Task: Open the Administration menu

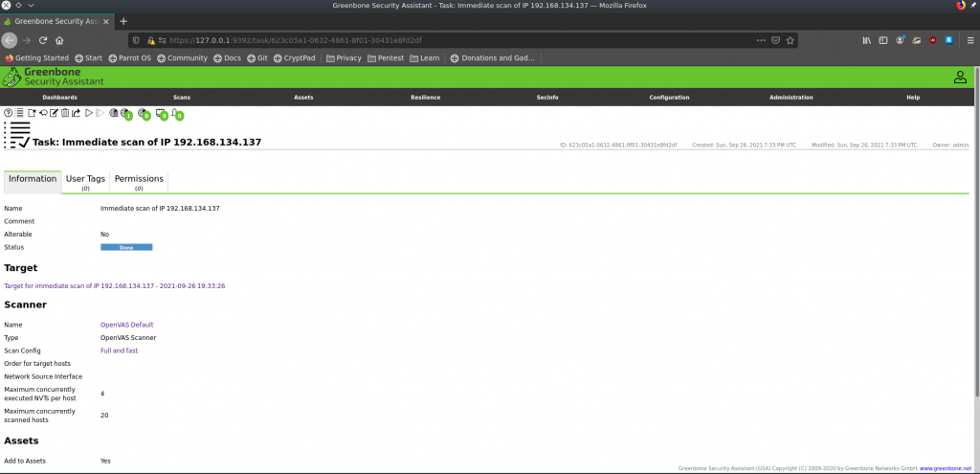Action: point(791,98)
